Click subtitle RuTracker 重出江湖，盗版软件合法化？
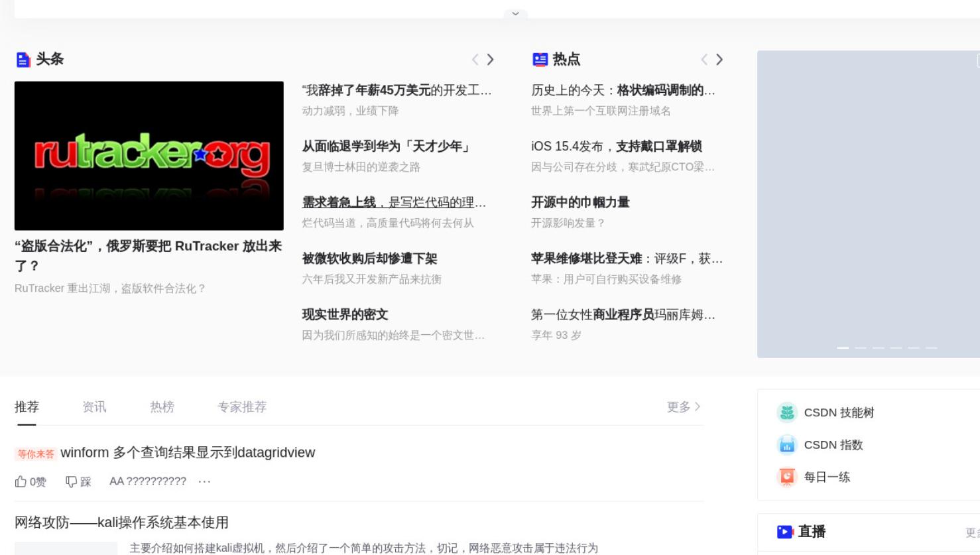 click(110, 288)
